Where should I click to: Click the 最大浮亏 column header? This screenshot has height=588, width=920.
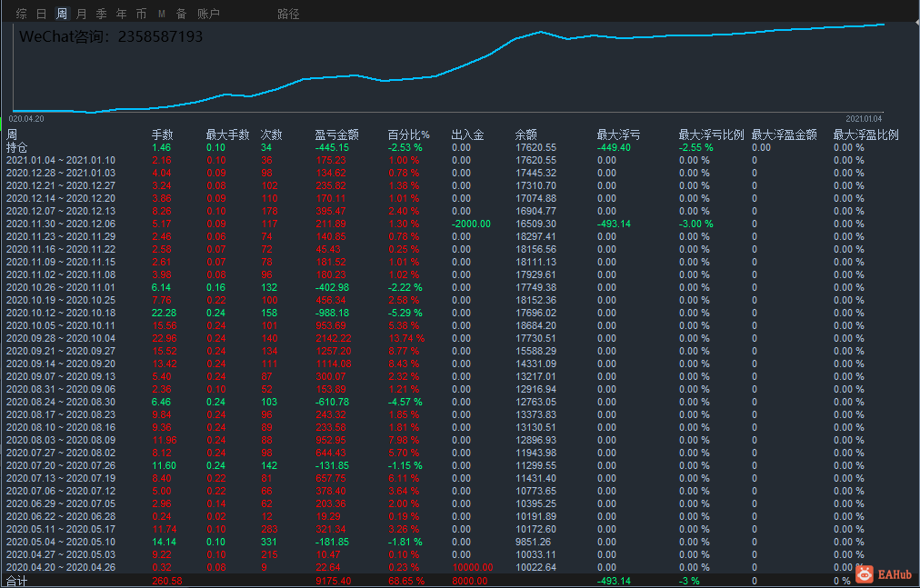click(618, 135)
